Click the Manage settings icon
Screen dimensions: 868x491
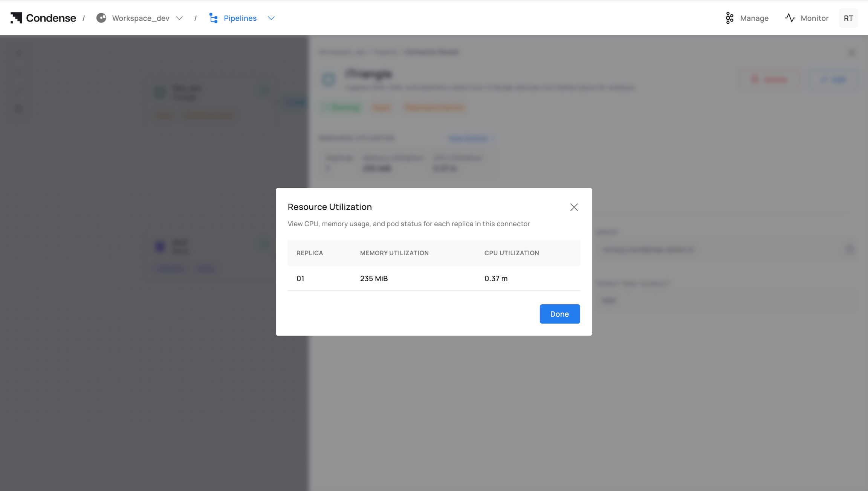point(729,18)
